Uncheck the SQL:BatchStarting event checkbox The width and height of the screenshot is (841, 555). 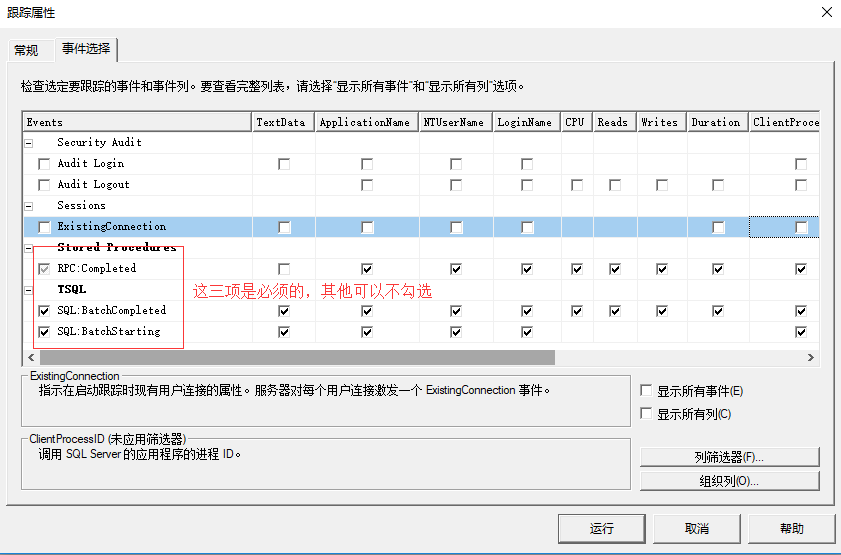(44, 332)
